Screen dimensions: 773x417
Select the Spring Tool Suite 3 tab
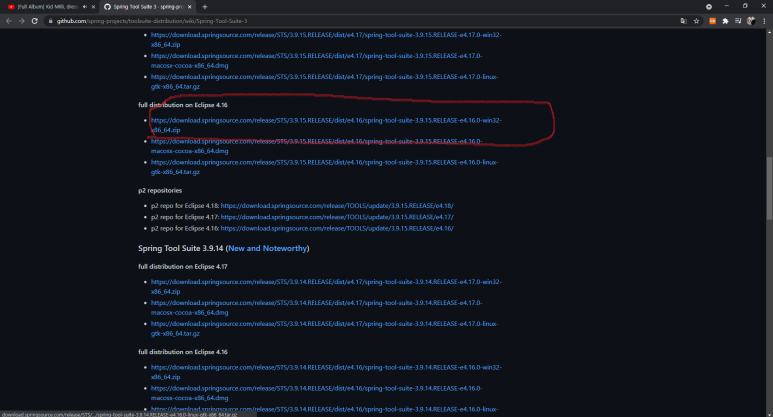click(148, 7)
